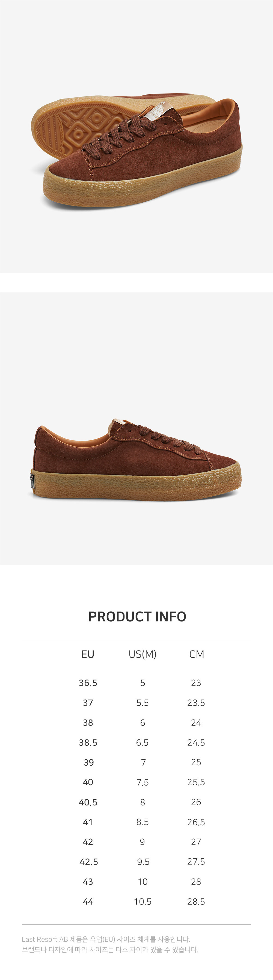Click EU size 40.5 entry
Image resolution: width=273 pixels, height=980 pixels.
point(88,802)
